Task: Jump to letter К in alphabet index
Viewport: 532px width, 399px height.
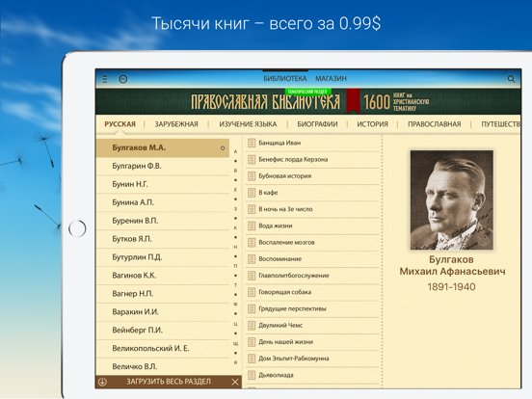Action: pos(235,228)
